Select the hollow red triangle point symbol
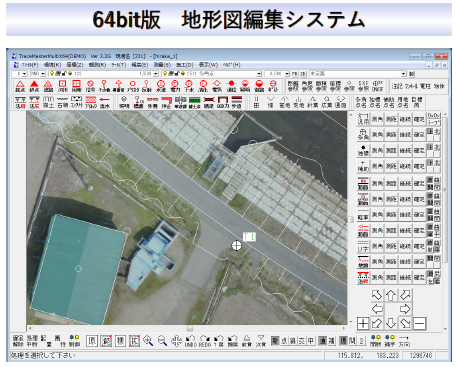The image size is (456, 367). (x=20, y=86)
